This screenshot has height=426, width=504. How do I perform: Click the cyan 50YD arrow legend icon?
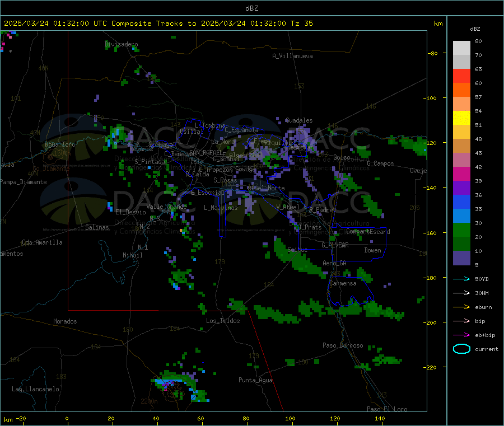pyautogui.click(x=461, y=279)
